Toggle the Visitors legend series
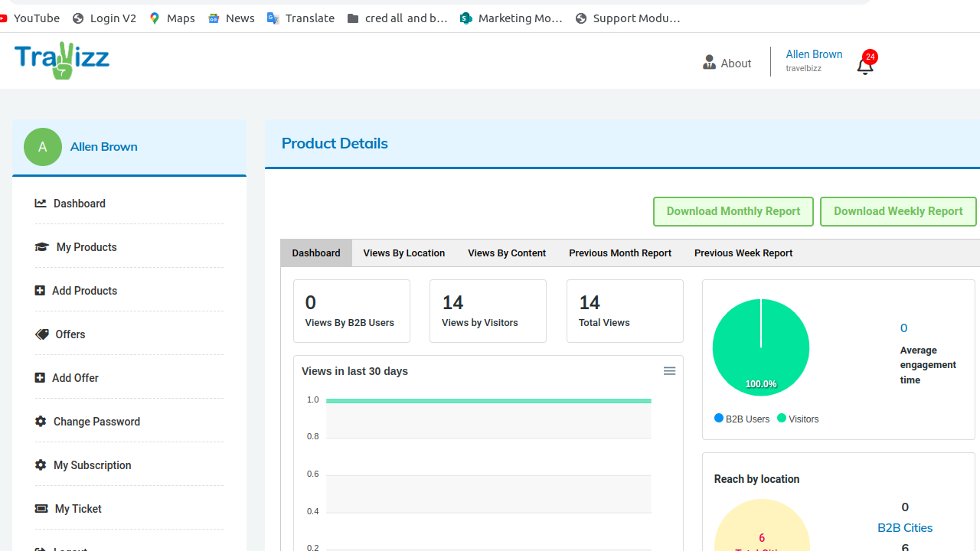Screen dimensions: 980x551 click(798, 419)
